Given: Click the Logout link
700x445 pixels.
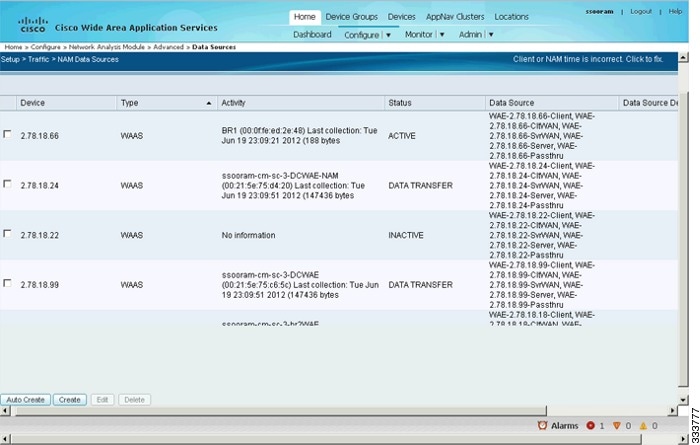Looking at the screenshot, I should [x=641, y=12].
